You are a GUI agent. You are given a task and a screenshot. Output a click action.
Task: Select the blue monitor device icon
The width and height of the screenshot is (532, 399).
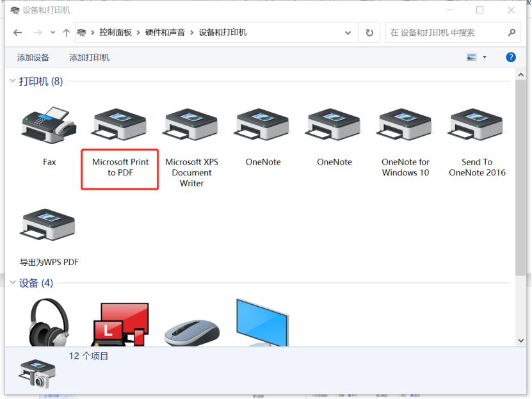[262, 322]
